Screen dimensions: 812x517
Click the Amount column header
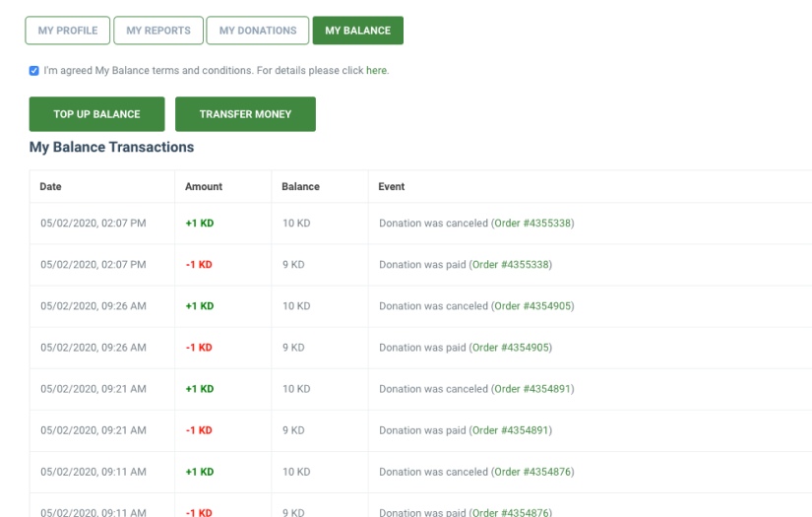click(204, 186)
